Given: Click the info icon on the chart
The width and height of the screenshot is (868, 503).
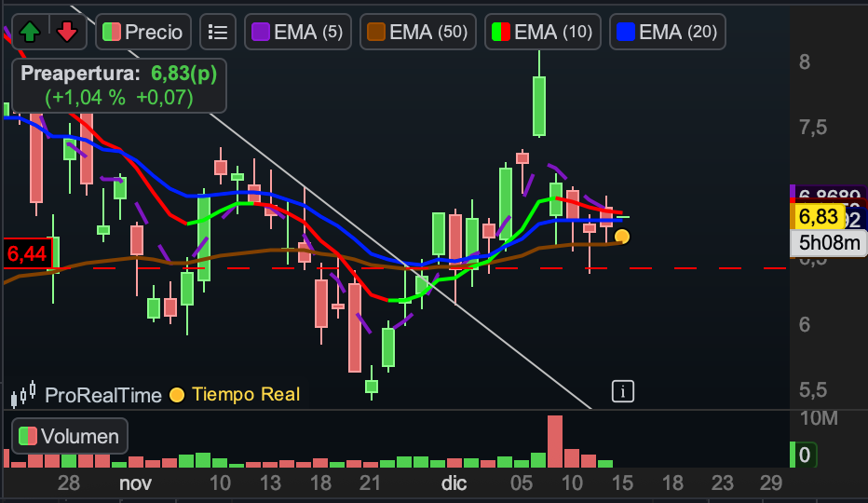Looking at the screenshot, I should point(623,391).
